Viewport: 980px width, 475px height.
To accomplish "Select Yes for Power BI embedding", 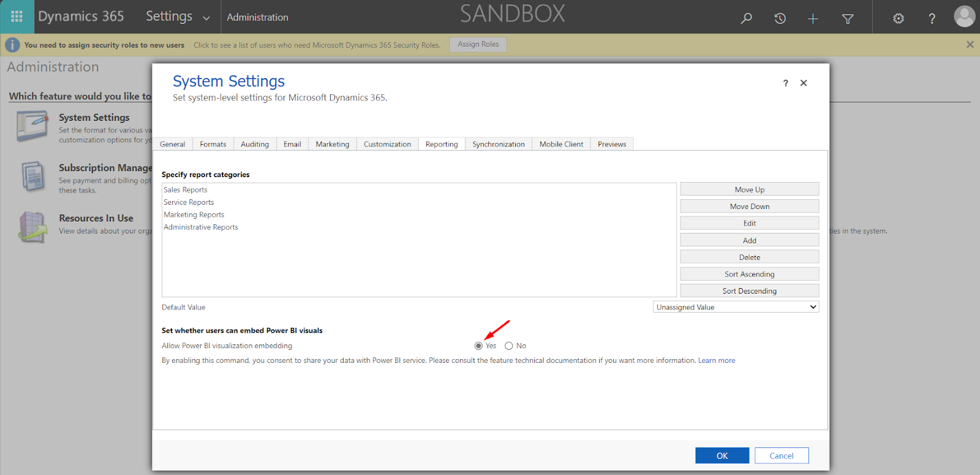I will [x=478, y=346].
